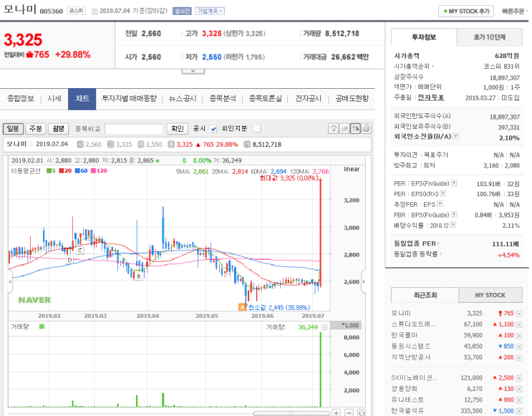Screen dimensions: 532x416
Task: Select 주봉 weekly candle view
Action: (x=36, y=129)
